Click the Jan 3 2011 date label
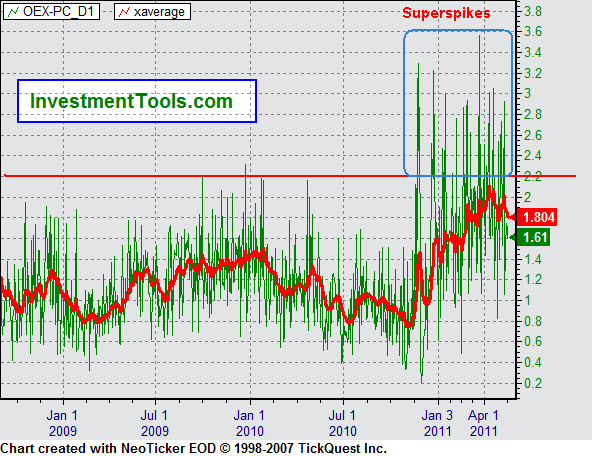Image resolution: width=592 pixels, height=456 pixels. click(438, 423)
